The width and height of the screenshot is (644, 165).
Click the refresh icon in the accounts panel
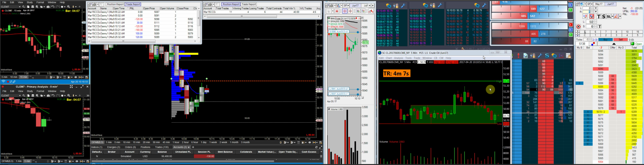click(316, 147)
